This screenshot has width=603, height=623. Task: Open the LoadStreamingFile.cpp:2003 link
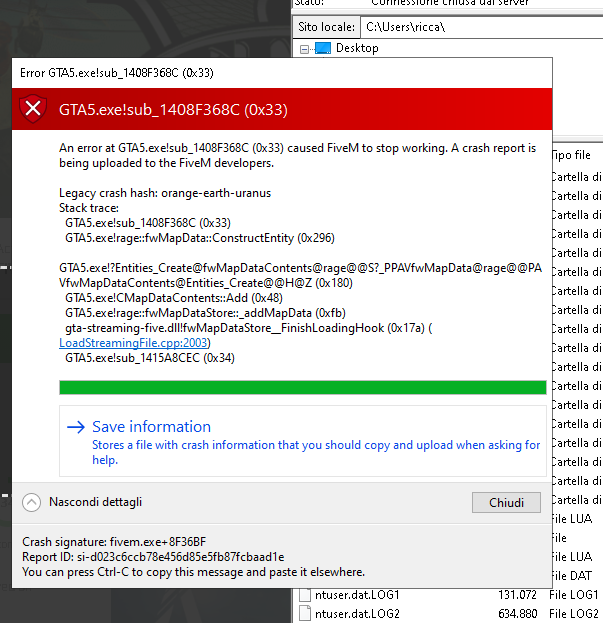(x=133, y=343)
